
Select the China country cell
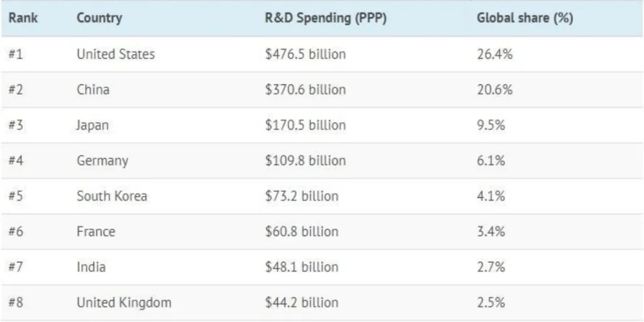[93, 89]
